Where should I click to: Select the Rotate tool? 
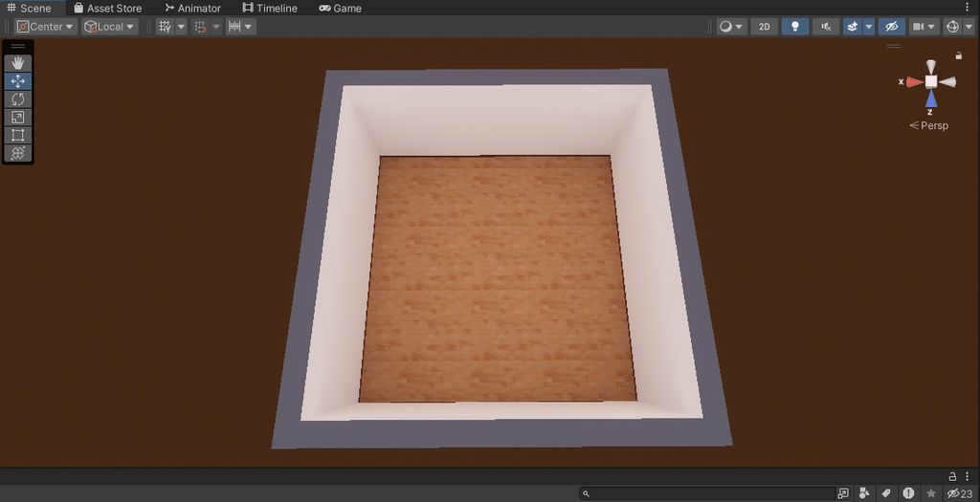[x=17, y=99]
